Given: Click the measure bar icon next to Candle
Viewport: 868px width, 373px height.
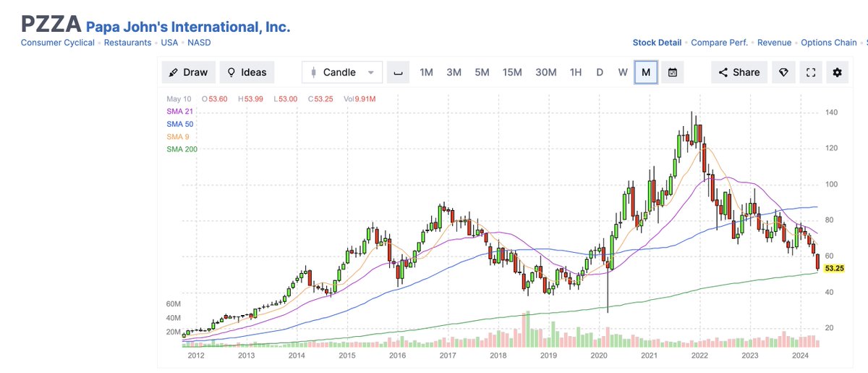Looking at the screenshot, I should tap(397, 72).
